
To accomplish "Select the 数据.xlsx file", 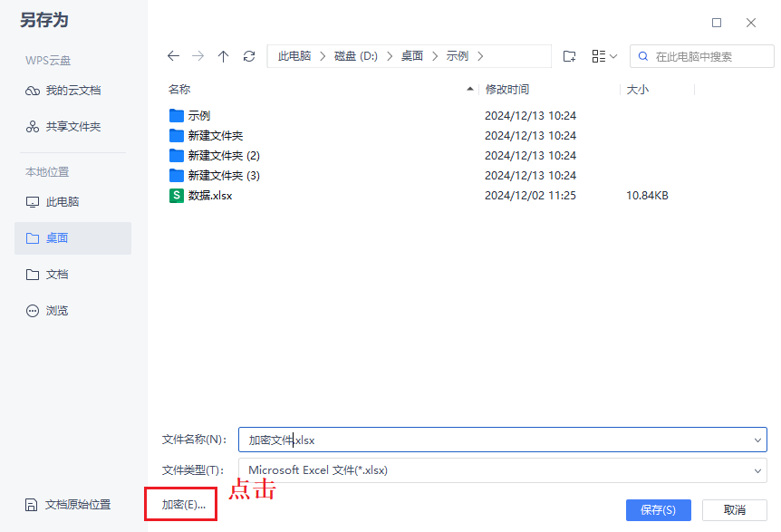I will tap(211, 195).
